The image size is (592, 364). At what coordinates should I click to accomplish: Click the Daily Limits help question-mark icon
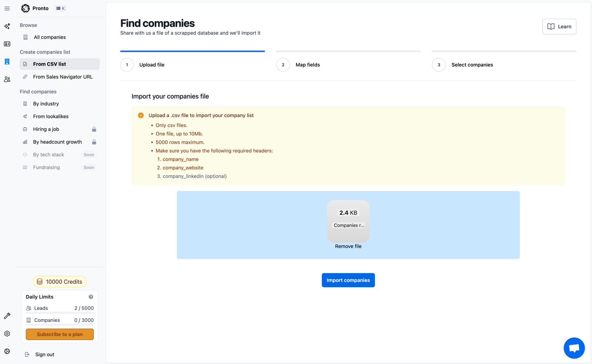(91, 296)
